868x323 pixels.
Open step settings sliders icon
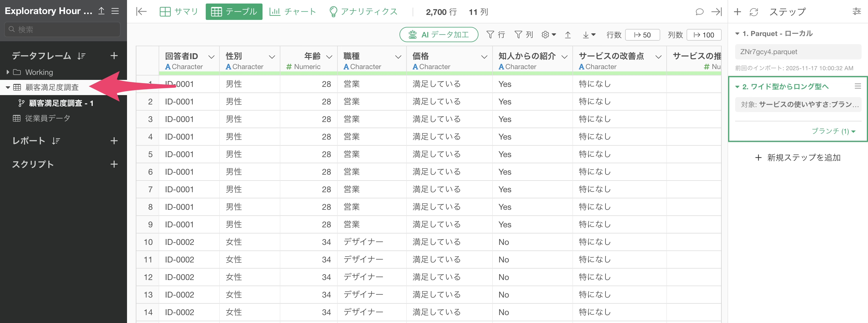[x=856, y=12]
